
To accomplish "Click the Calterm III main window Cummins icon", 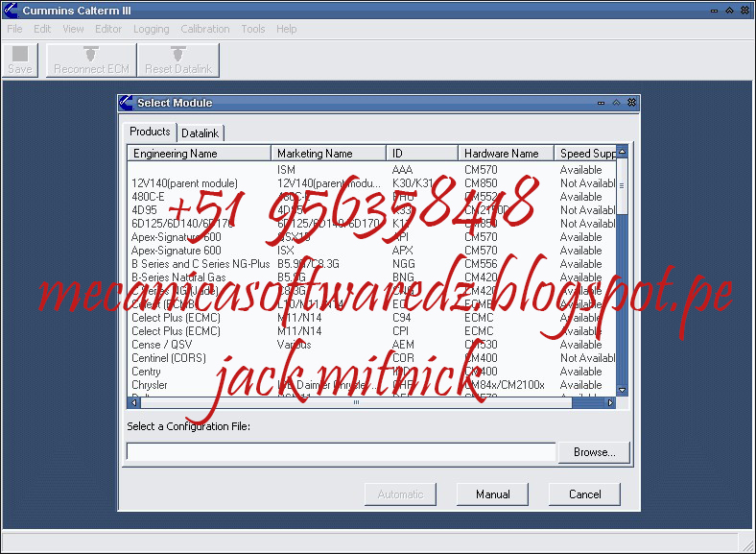I will click(11, 10).
